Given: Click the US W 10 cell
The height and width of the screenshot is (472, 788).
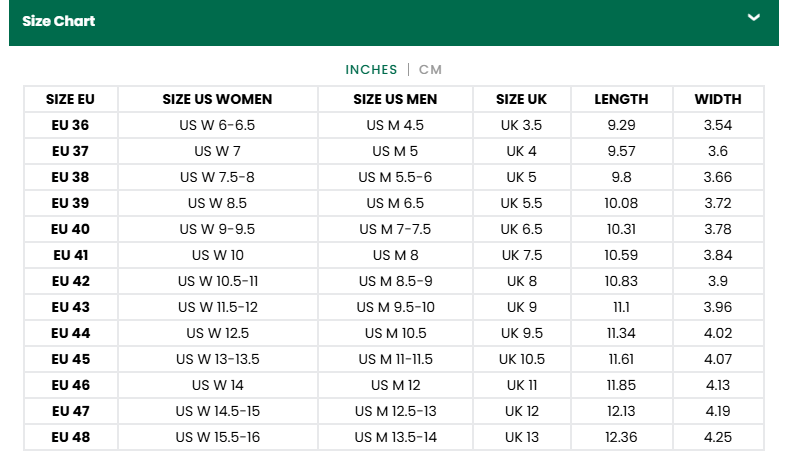Looking at the screenshot, I should click(217, 255).
